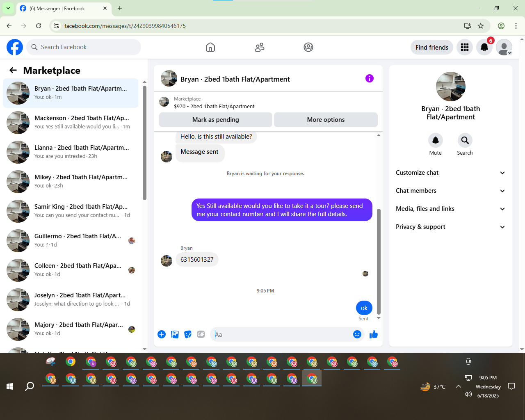This screenshot has width=525, height=420.
Task: Click More options button
Action: 326,120
